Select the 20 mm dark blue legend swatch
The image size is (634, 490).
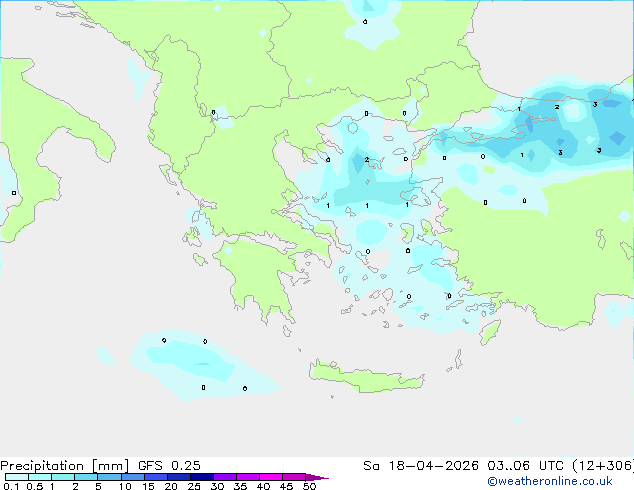coord(179,477)
